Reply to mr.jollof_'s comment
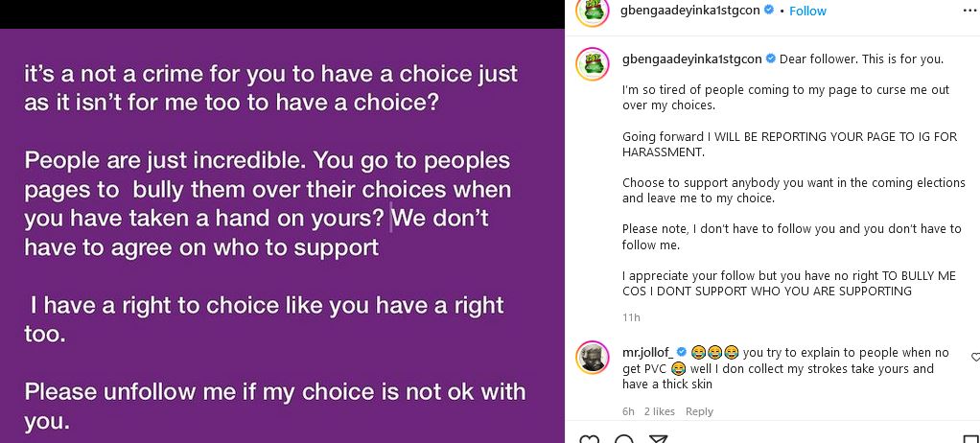The width and height of the screenshot is (980, 443). [699, 411]
